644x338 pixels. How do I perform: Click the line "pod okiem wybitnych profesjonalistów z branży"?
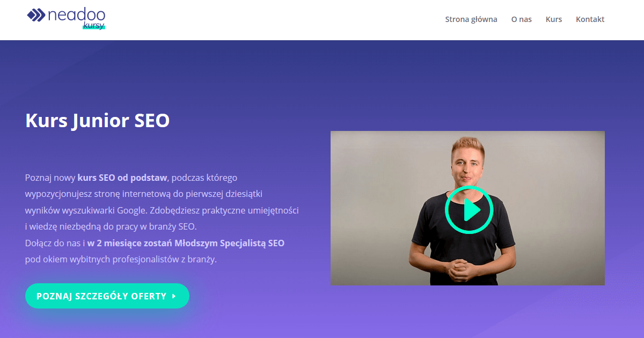point(121,259)
